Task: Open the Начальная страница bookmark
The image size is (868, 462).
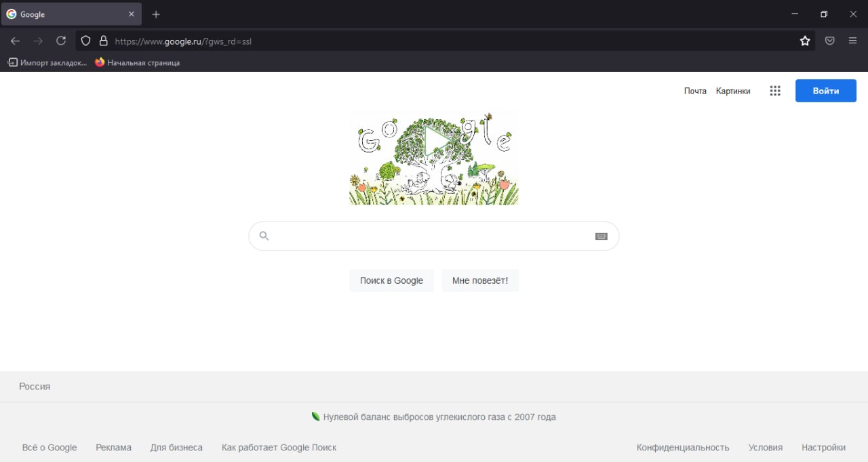Action: 138,62
